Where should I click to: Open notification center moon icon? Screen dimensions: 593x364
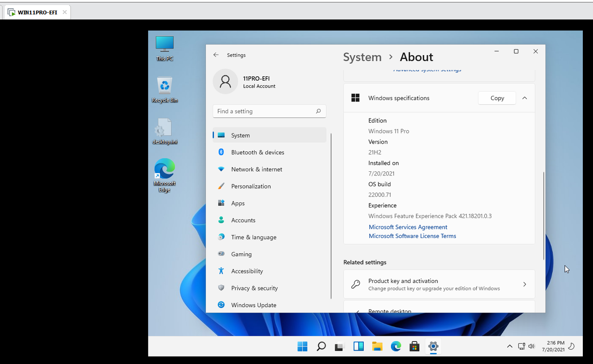pos(572,346)
